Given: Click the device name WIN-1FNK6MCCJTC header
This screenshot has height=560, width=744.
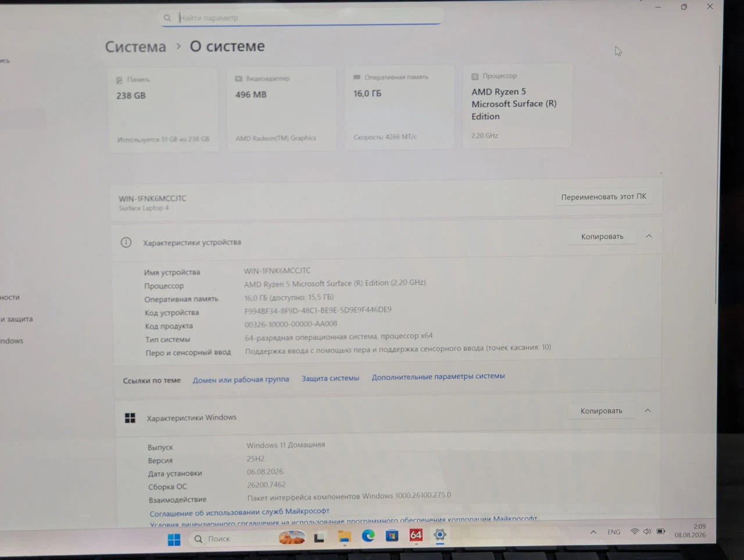Looking at the screenshot, I should click(152, 198).
